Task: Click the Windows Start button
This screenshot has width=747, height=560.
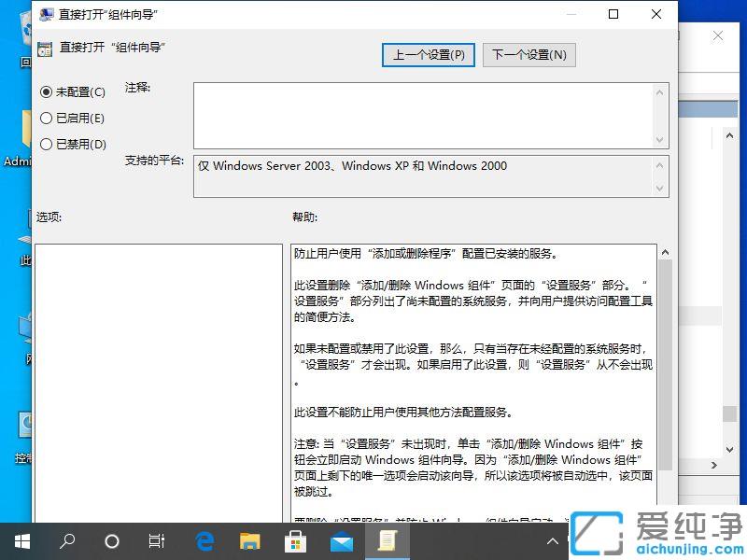Action: [21, 541]
